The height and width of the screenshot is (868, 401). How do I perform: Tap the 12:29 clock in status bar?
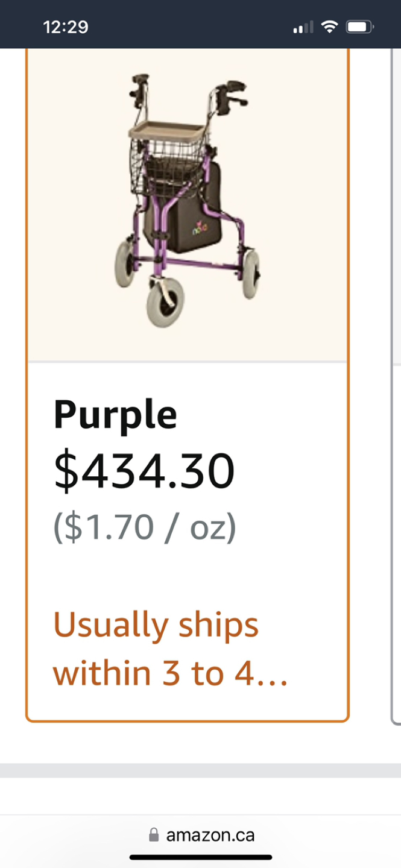(x=66, y=27)
